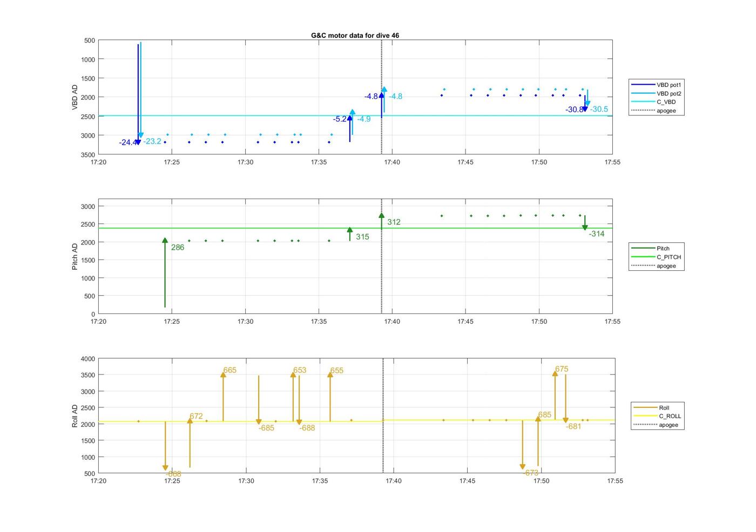Click the '-5.2' VBD data label
The width and height of the screenshot is (756, 532).
coord(340,119)
